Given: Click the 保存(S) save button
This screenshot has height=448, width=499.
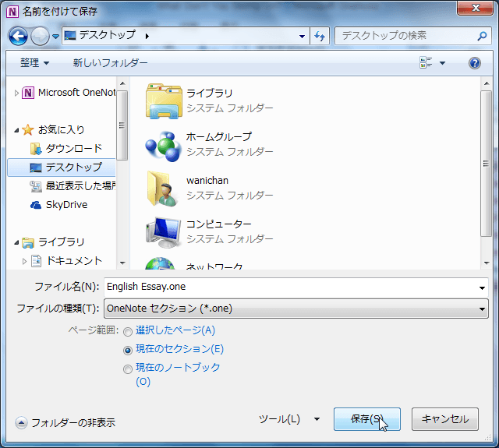Looking at the screenshot, I should pos(367,419).
